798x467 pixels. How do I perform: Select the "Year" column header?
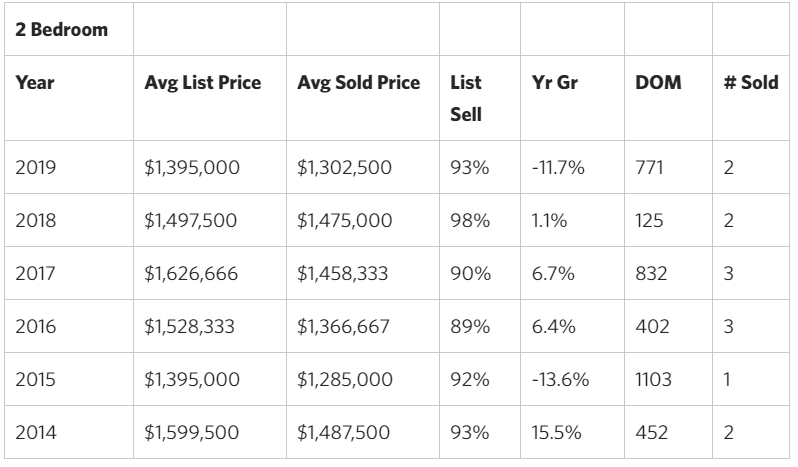pos(35,83)
